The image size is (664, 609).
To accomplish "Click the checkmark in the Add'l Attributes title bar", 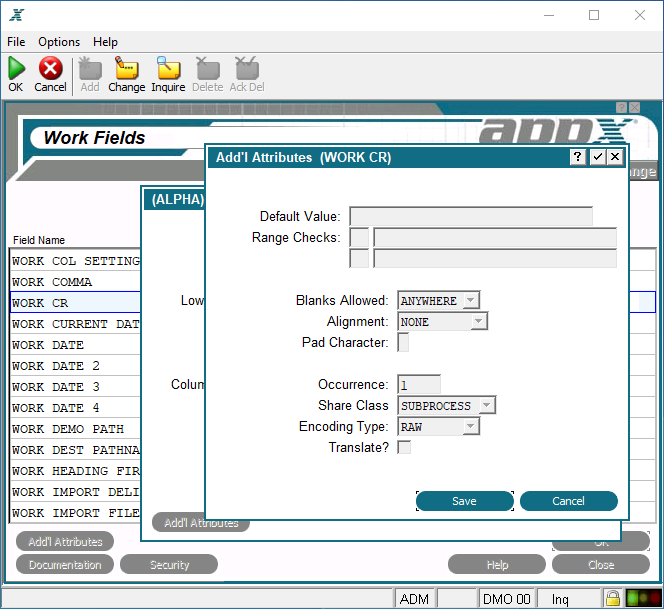I will point(598,157).
